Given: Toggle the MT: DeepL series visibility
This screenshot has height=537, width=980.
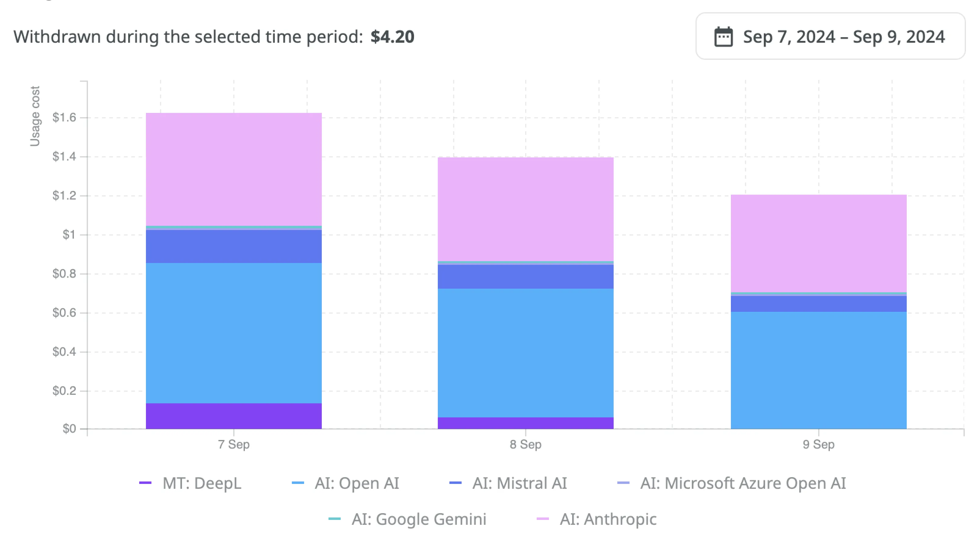Looking at the screenshot, I should 201,483.
